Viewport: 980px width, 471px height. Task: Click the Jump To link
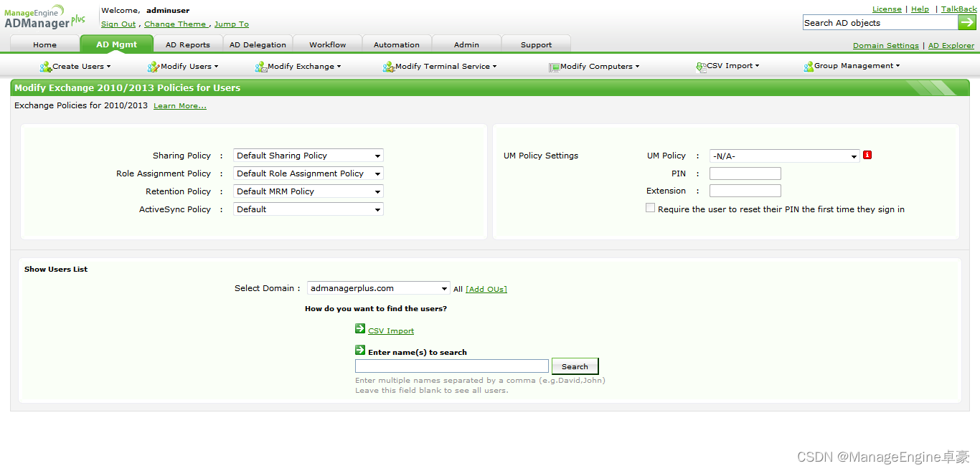point(231,24)
